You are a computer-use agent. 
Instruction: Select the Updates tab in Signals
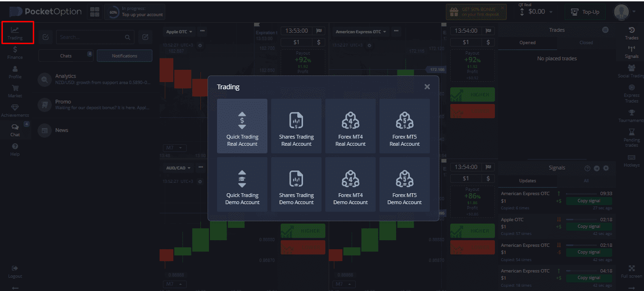[x=528, y=181]
